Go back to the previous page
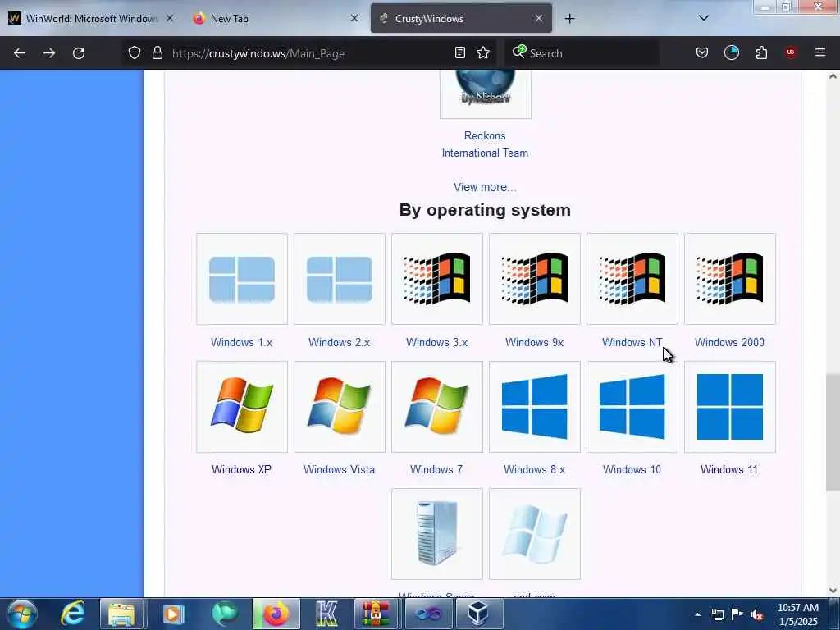Image resolution: width=840 pixels, height=630 pixels. click(20, 53)
